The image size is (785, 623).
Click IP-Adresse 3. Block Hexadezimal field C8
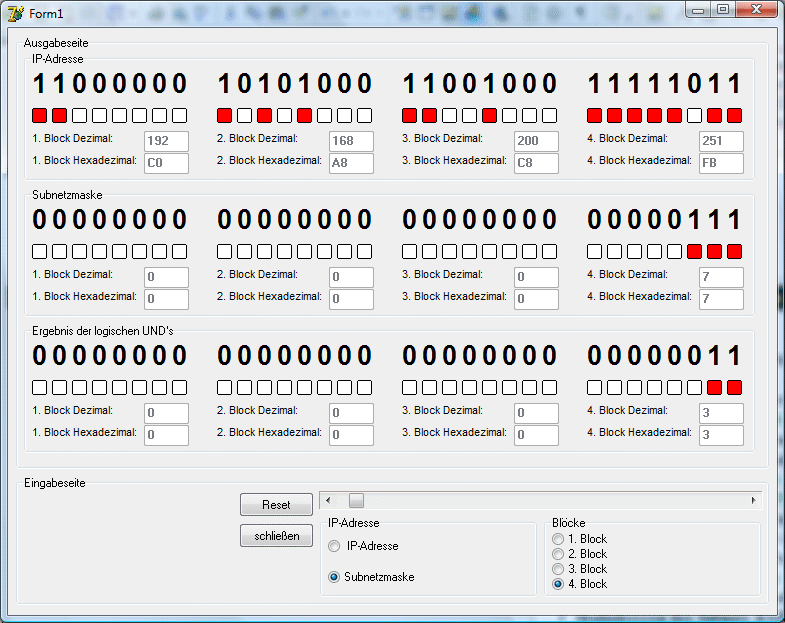pos(536,163)
